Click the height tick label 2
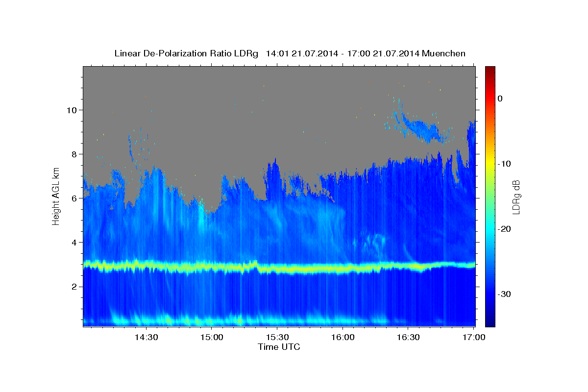 click(x=74, y=287)
